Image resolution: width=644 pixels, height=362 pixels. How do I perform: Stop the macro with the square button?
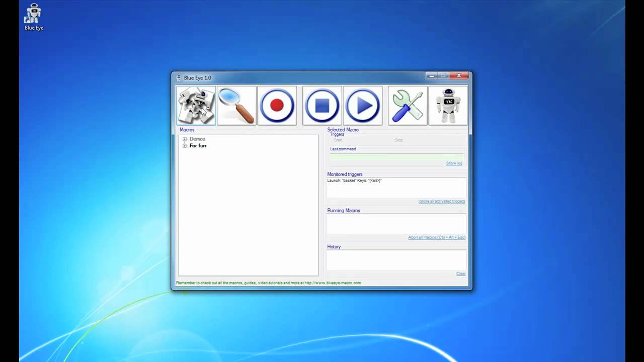coord(322,106)
